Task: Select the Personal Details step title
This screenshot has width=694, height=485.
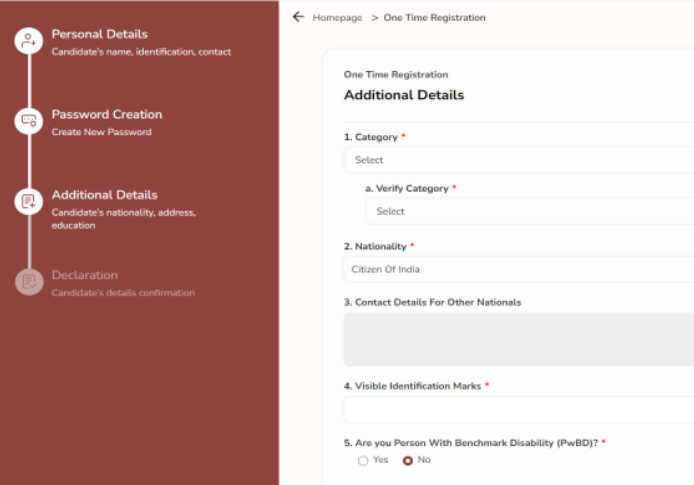Action: point(100,34)
